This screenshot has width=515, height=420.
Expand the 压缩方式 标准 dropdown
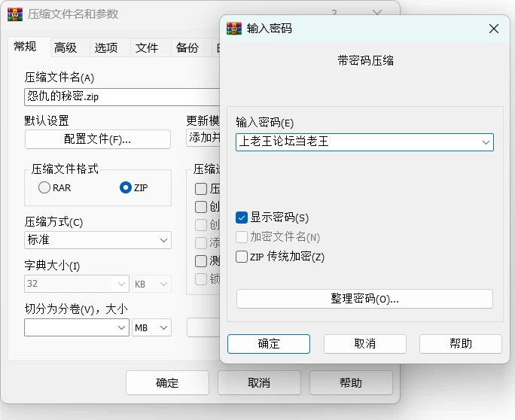(x=163, y=240)
